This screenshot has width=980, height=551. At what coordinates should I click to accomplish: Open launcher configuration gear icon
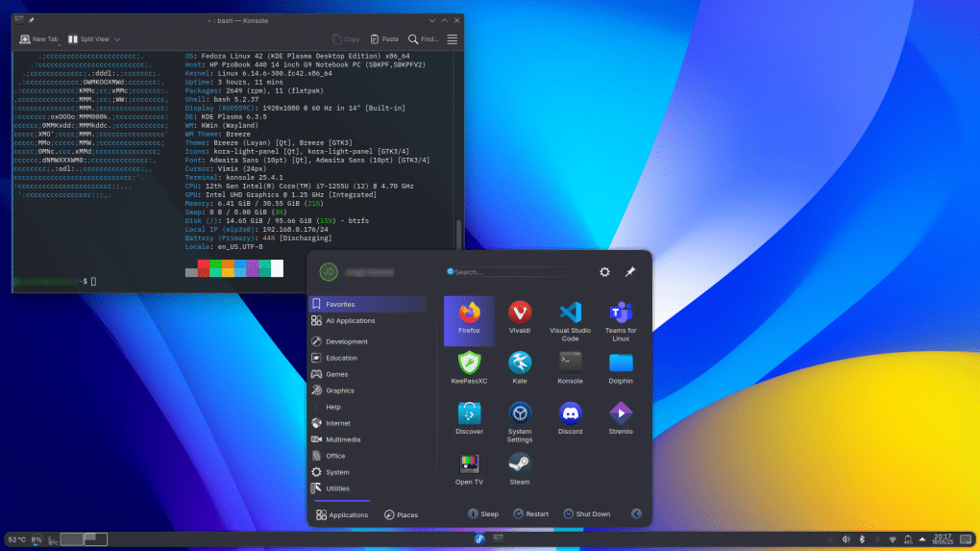pos(604,272)
